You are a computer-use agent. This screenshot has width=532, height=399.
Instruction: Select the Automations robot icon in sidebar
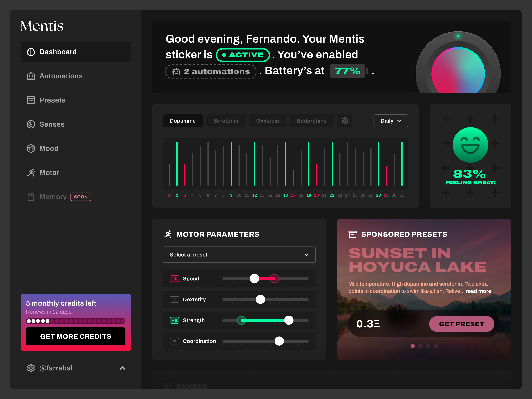[31, 76]
